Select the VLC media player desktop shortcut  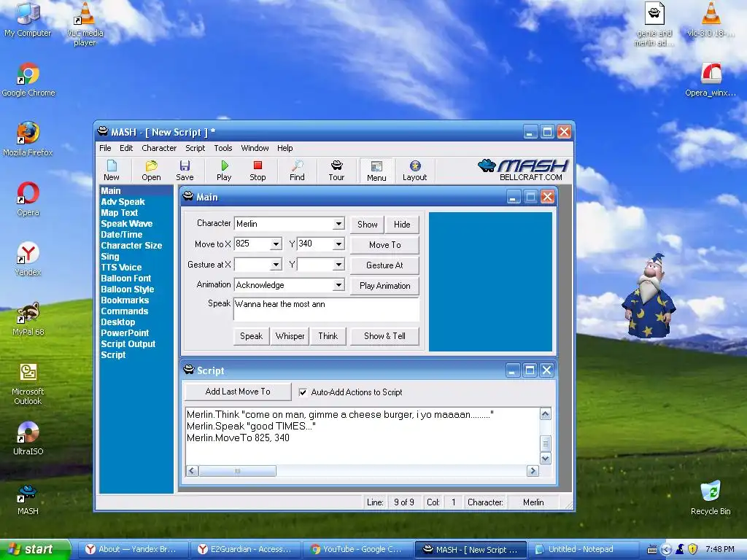[85, 24]
